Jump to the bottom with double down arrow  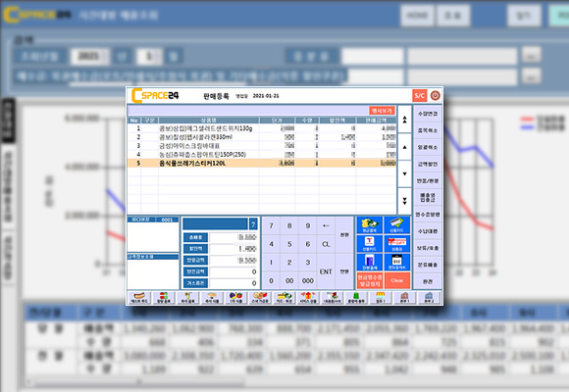pos(404,201)
